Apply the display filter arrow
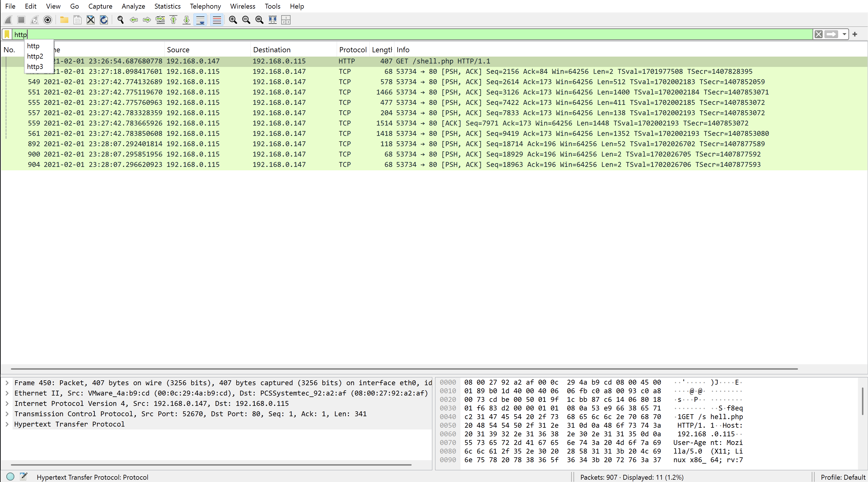This screenshot has width=868, height=482. [831, 34]
